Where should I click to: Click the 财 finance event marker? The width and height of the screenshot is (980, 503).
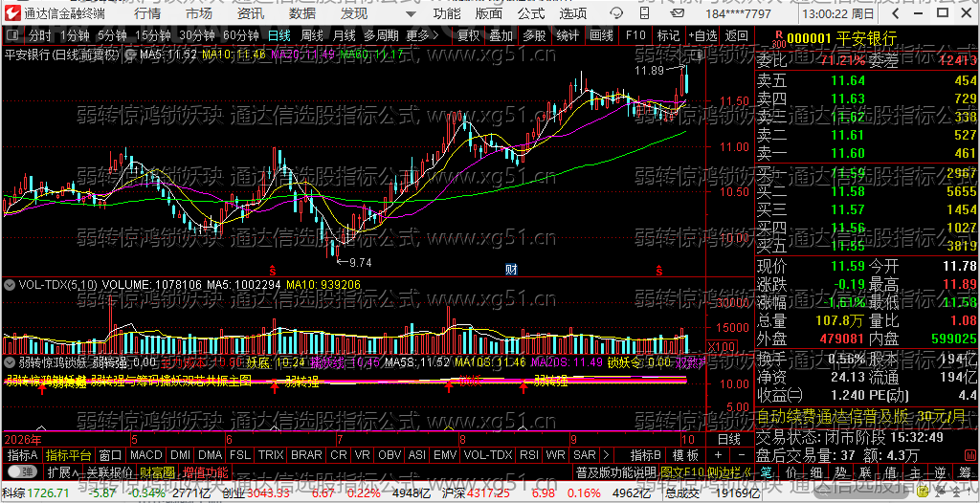pos(511,270)
